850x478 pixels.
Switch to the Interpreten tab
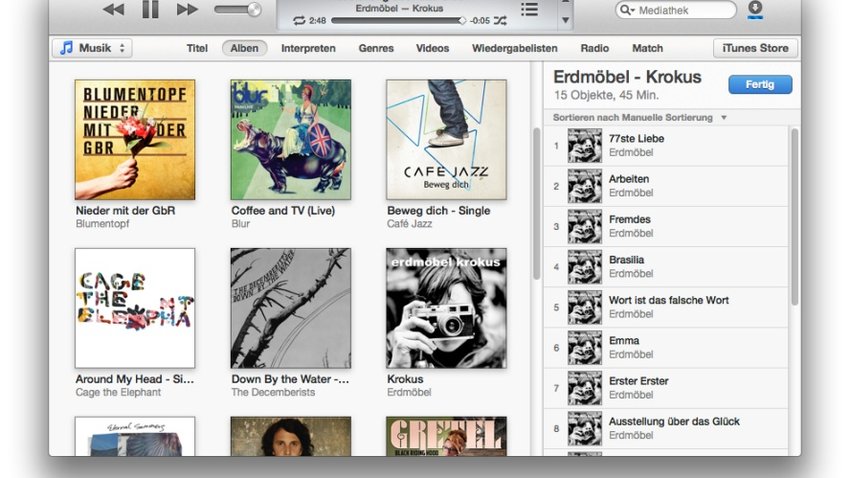pyautogui.click(x=308, y=48)
